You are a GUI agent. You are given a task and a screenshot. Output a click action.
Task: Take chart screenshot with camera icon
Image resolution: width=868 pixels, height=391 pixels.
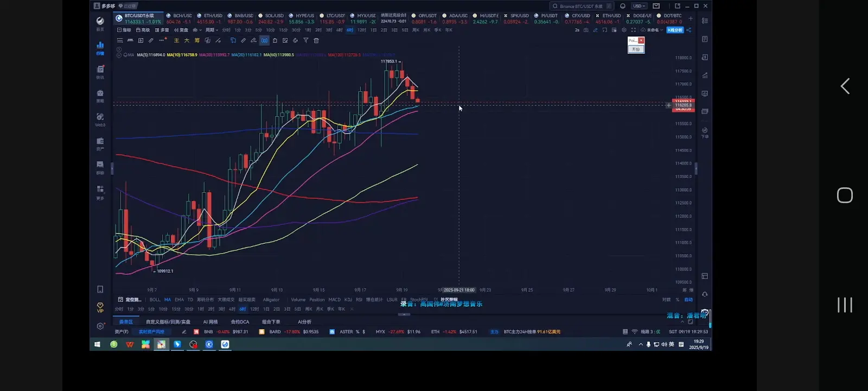pos(586,30)
